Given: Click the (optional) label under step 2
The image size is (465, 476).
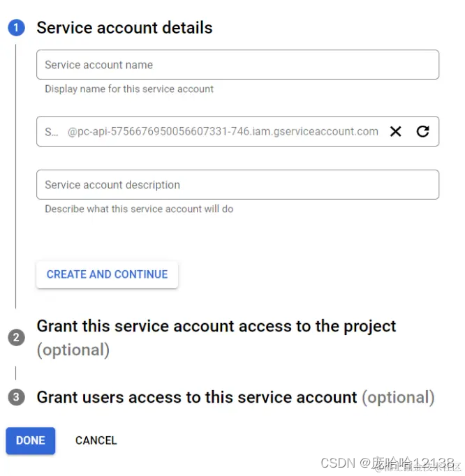Looking at the screenshot, I should 73,350.
